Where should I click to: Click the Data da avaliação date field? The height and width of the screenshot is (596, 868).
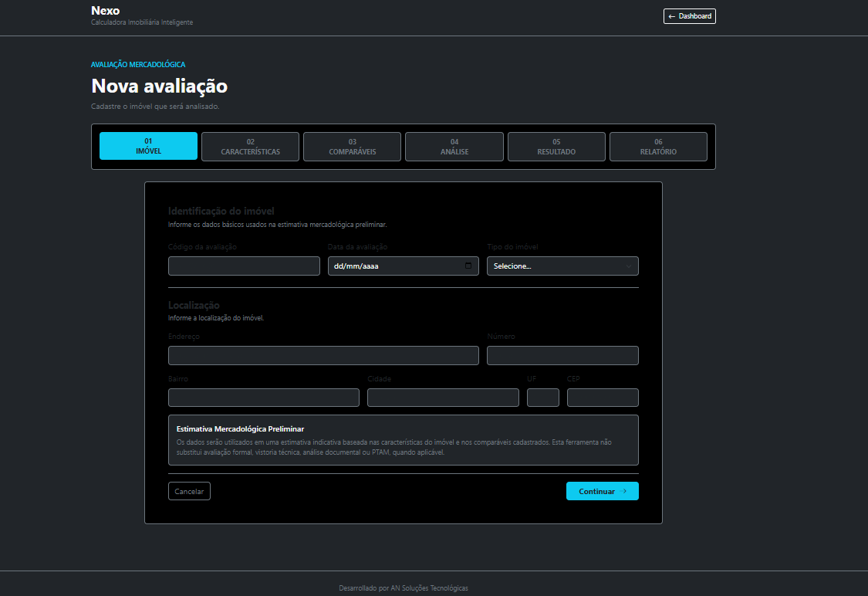coord(403,266)
